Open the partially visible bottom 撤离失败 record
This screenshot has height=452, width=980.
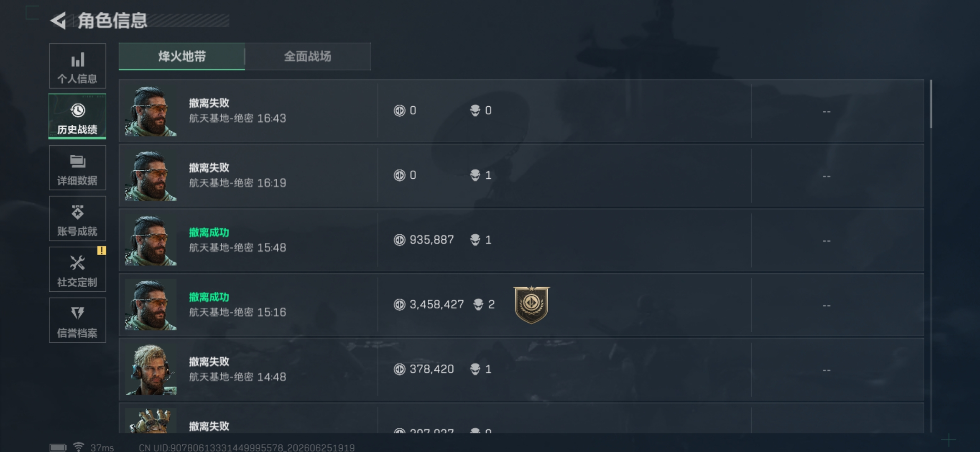pos(521,418)
